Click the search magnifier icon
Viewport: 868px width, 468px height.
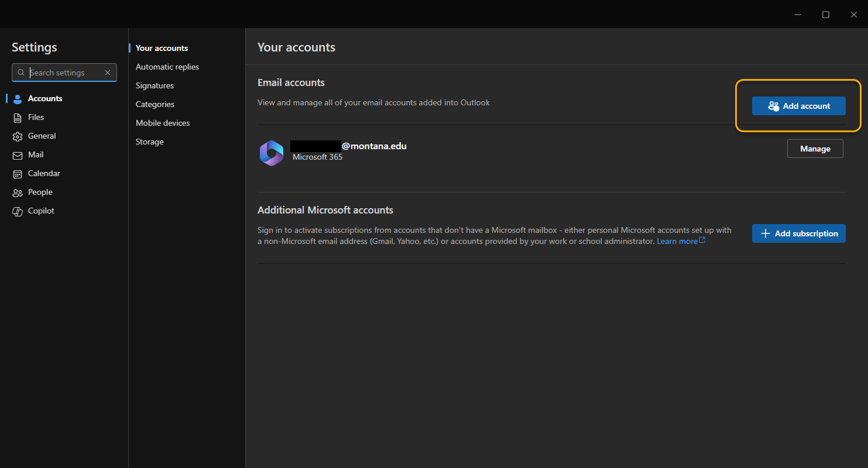click(x=21, y=72)
